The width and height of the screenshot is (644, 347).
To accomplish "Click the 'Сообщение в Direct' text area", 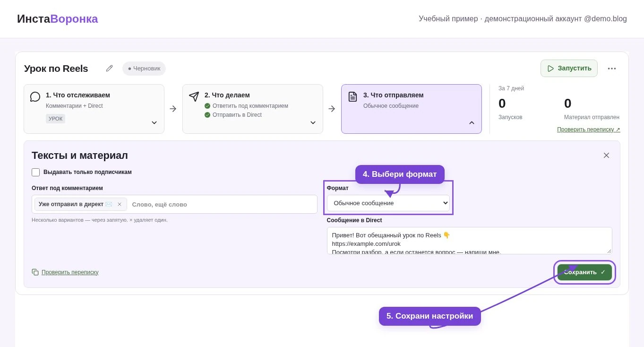I will point(469,241).
